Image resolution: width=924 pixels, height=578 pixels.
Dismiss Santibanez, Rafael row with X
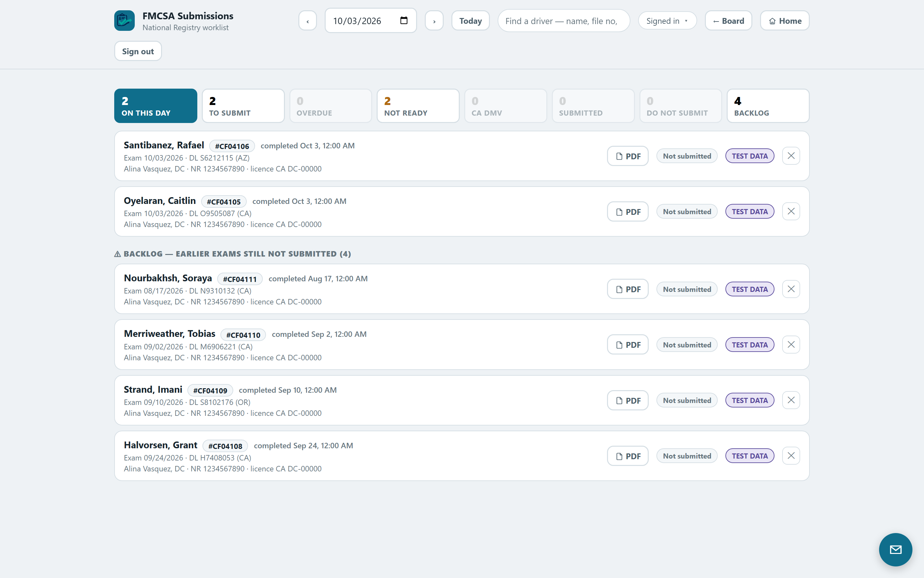(x=791, y=156)
